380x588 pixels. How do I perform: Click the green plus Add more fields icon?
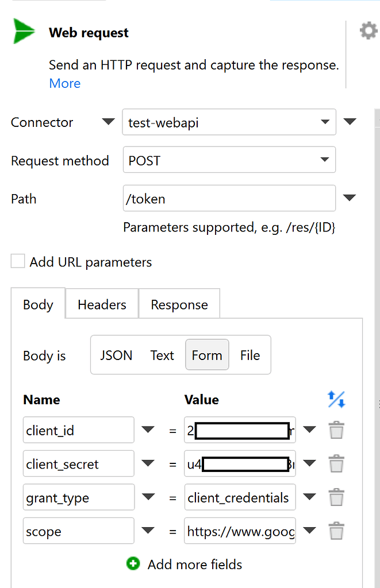(x=133, y=564)
